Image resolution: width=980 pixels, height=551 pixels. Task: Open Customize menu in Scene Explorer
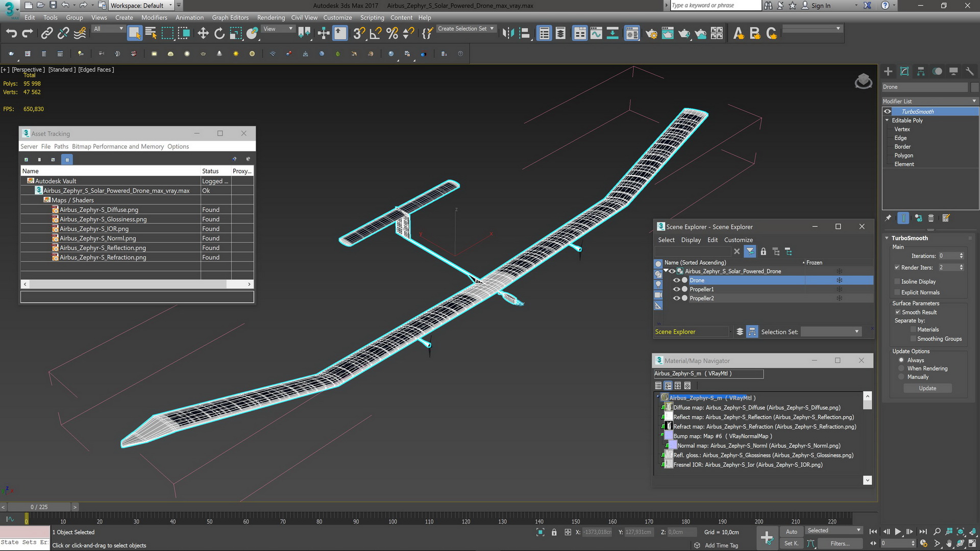(x=738, y=240)
